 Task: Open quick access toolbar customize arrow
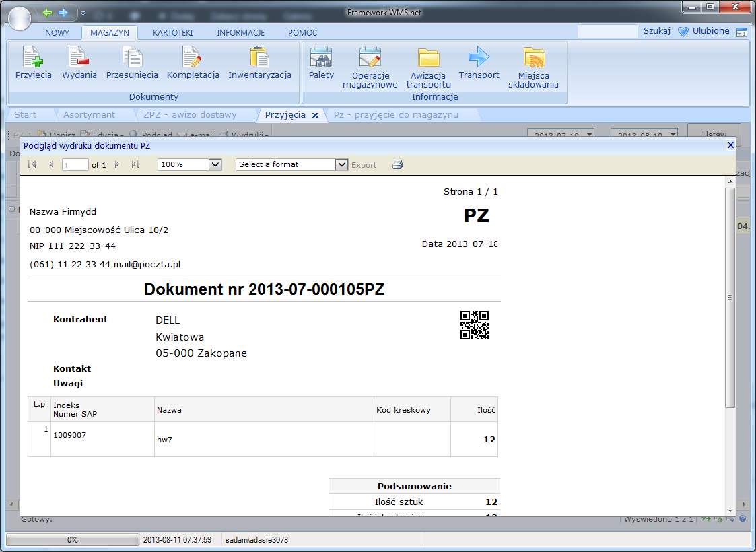(x=83, y=13)
